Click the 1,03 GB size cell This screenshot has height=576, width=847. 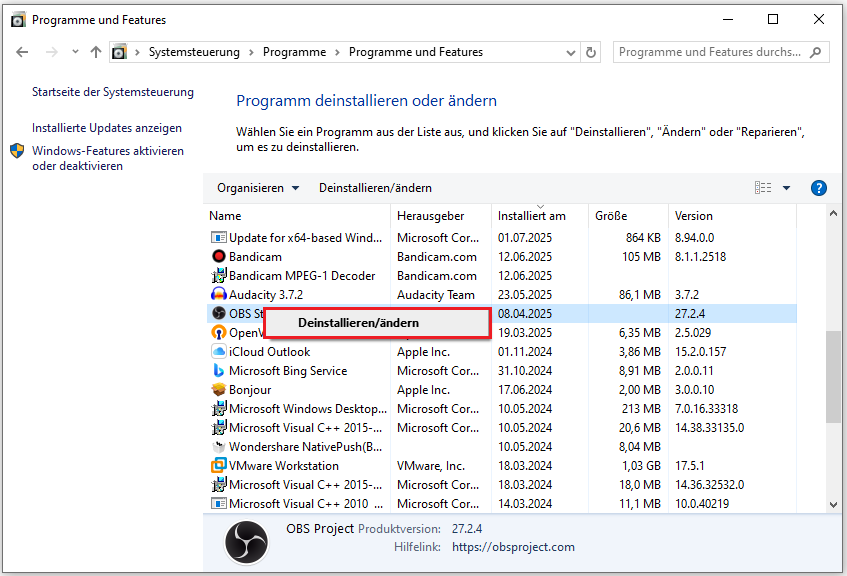pyautogui.click(x=641, y=465)
